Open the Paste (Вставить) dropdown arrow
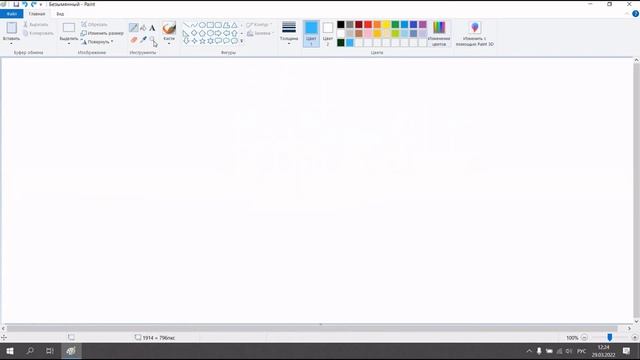Viewport: 640px width, 360px height. click(x=11, y=43)
